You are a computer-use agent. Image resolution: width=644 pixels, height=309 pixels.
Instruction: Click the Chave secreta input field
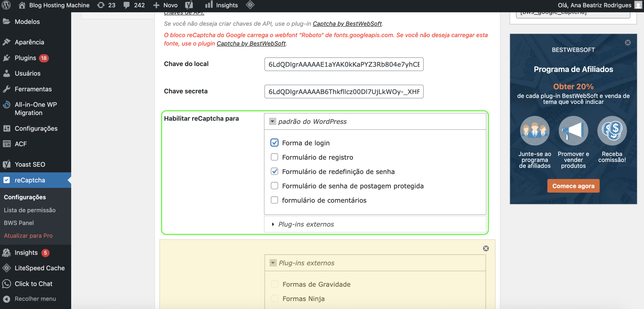pyautogui.click(x=344, y=91)
